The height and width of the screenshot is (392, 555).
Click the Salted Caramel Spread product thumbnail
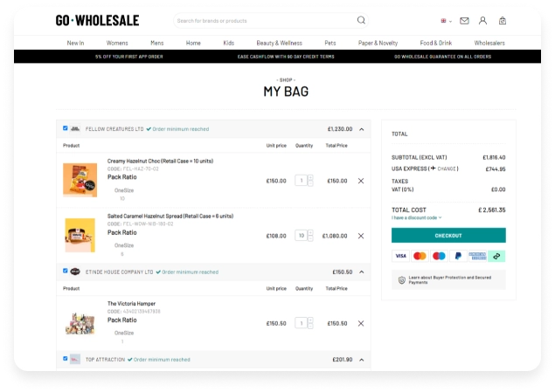tap(80, 235)
